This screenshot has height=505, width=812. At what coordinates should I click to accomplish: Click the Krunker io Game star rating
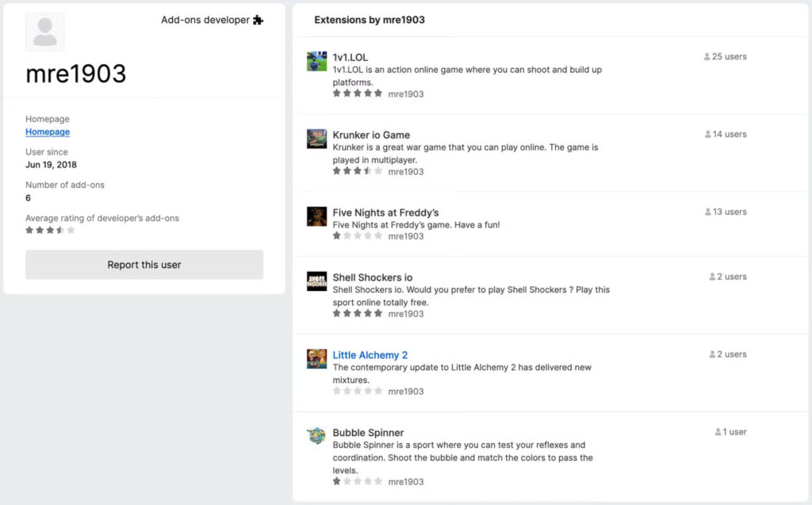[357, 171]
